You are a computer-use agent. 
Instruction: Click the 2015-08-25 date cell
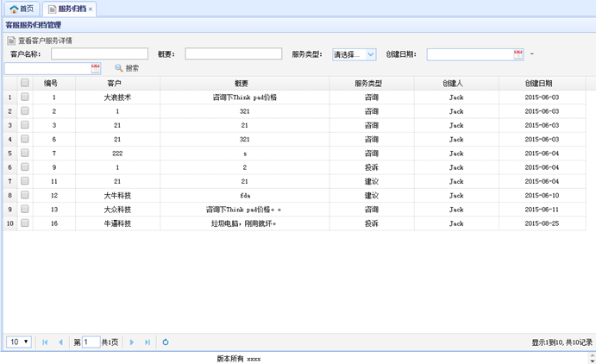[x=542, y=223]
